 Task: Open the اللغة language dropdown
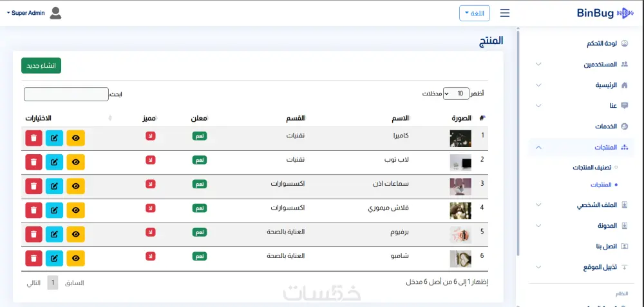(x=475, y=13)
